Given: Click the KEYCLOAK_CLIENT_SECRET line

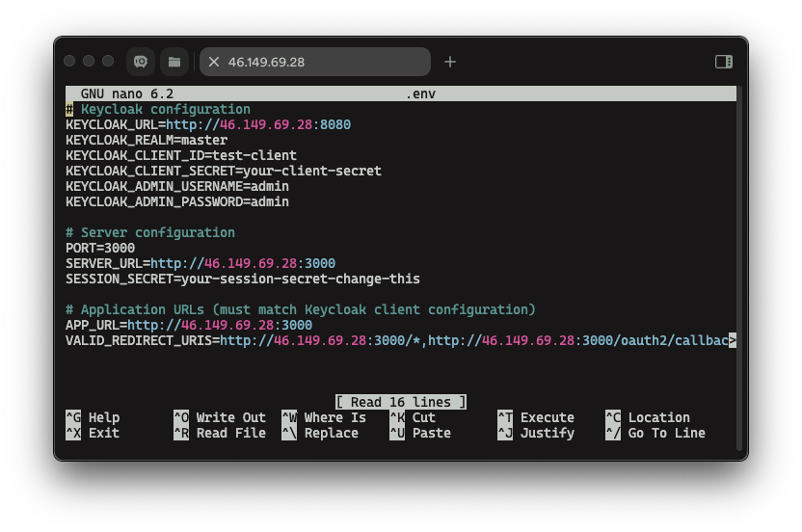Looking at the screenshot, I should pos(224,171).
